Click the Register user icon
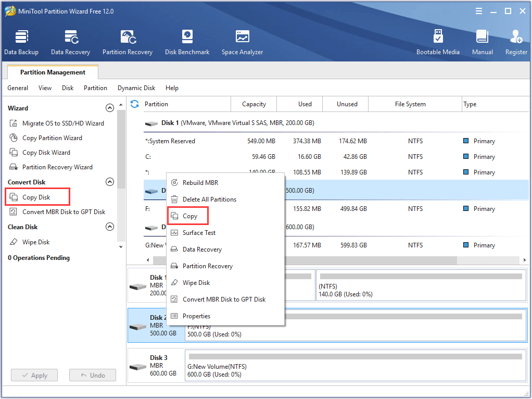The image size is (532, 399). [x=516, y=42]
